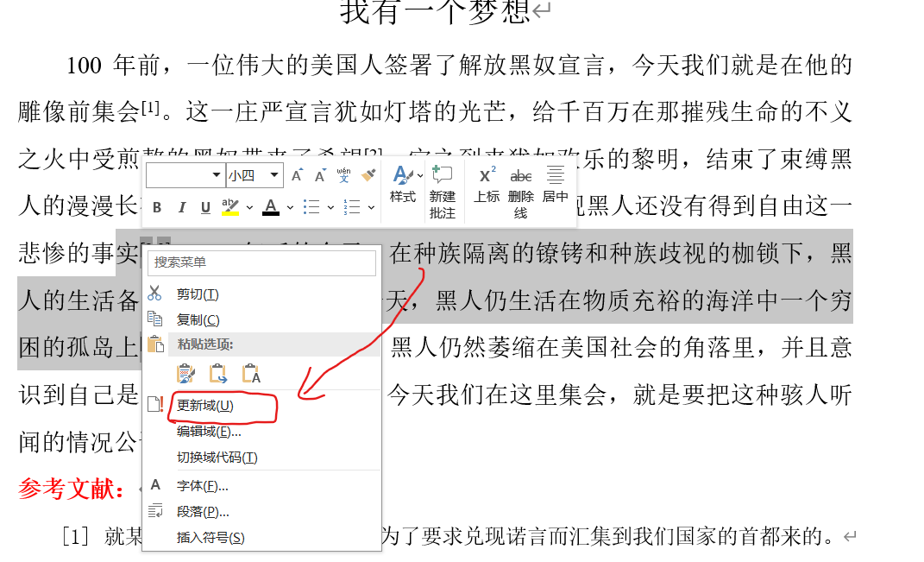
Task: Click the red 参考文献 heading
Action: (x=72, y=489)
